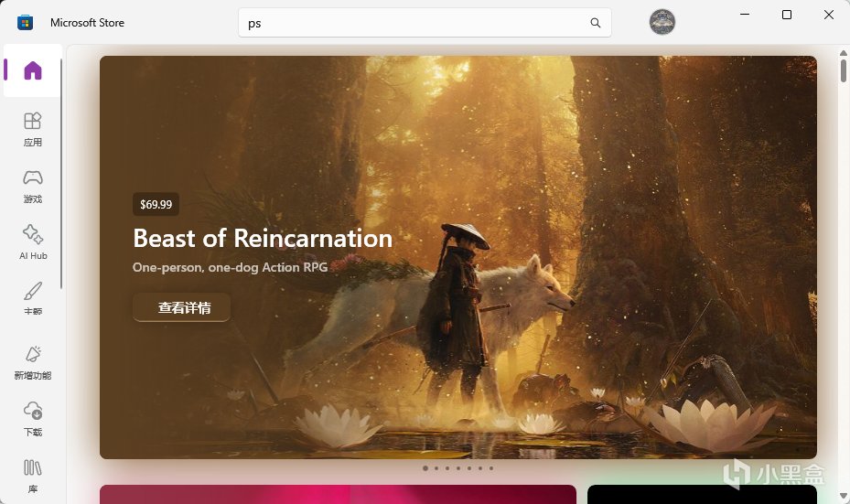Viewport: 850px width, 504px height.
Task: Go to the Home page in the sidebar
Action: pyautogui.click(x=33, y=70)
